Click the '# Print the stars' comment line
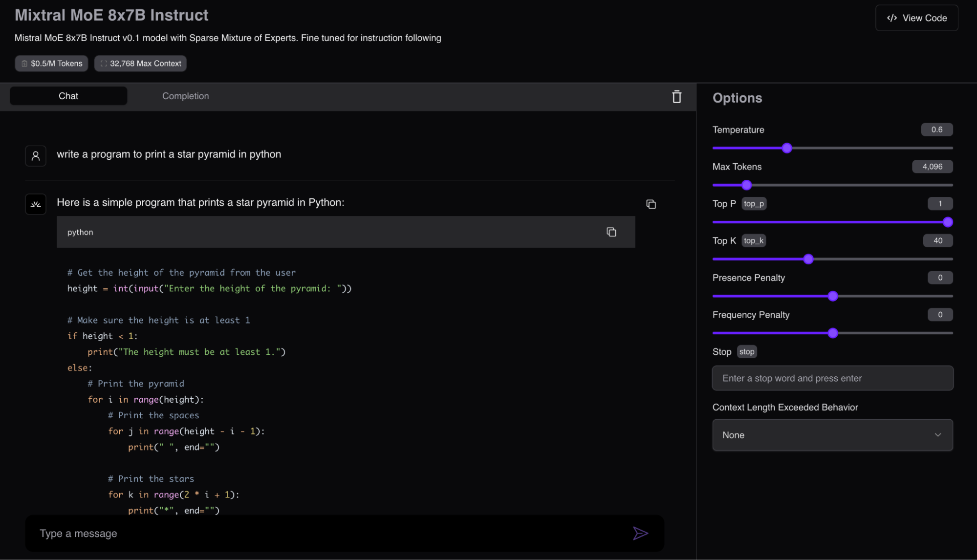The image size is (977, 560). click(151, 479)
